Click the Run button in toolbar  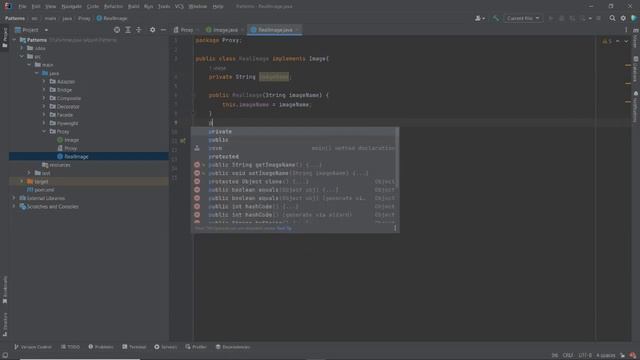point(551,18)
